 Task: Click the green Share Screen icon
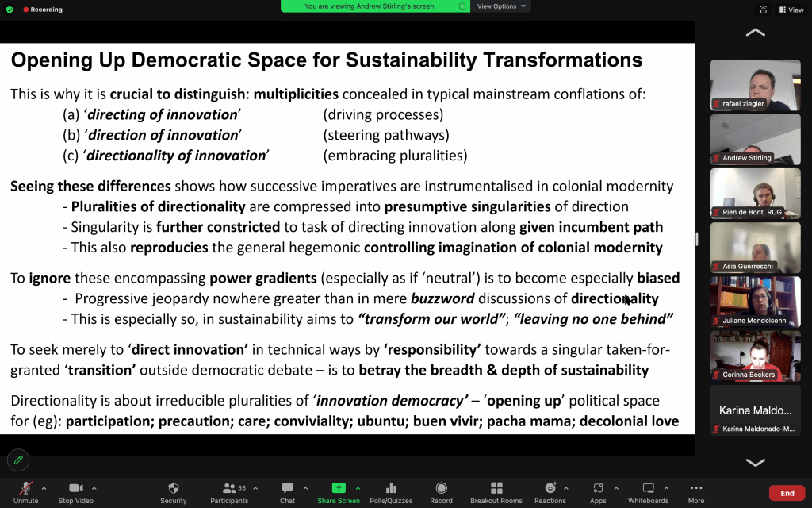[339, 488]
